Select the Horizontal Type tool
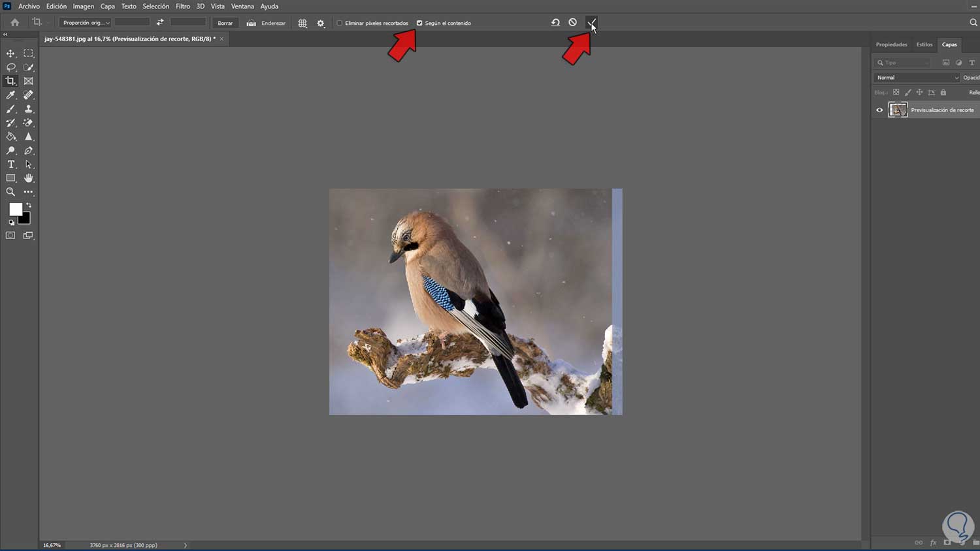 (x=10, y=165)
